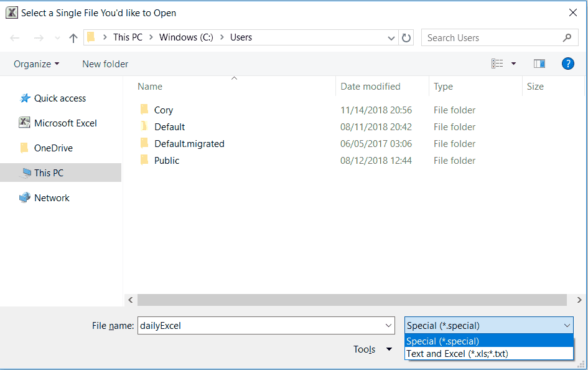Select the Microsoft Excel shortcut in sidebar

(x=65, y=123)
